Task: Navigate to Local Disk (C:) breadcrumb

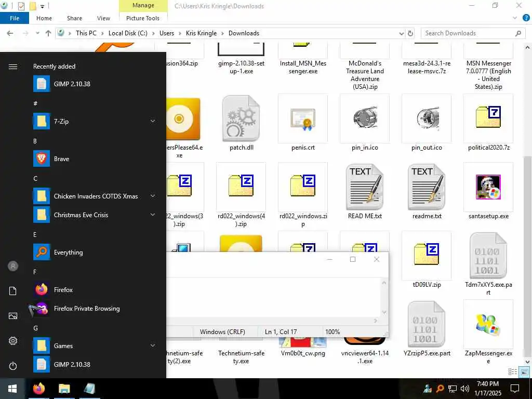Action: [x=128, y=33]
